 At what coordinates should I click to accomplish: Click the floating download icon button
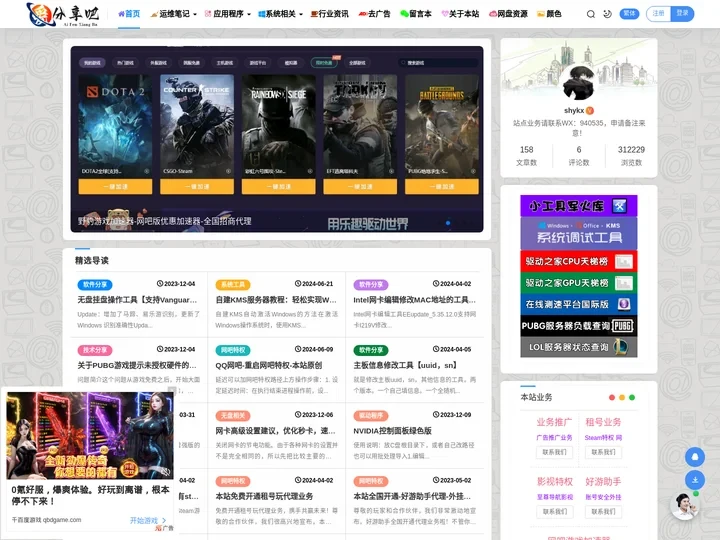695,480
